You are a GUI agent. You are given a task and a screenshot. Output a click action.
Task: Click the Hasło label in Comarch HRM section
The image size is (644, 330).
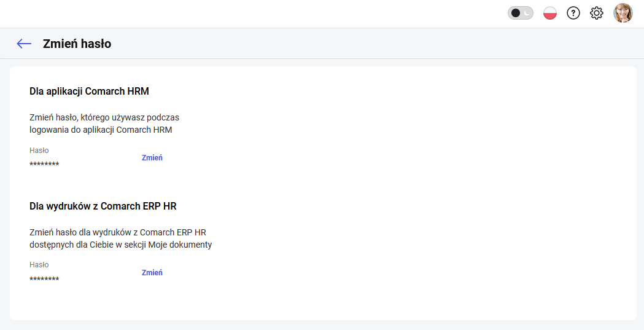point(39,151)
